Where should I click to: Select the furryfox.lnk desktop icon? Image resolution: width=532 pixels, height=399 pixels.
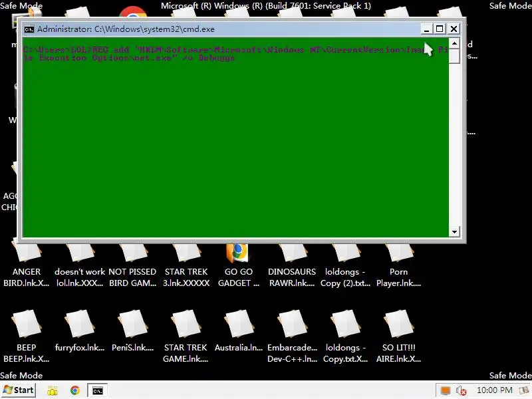point(80,331)
